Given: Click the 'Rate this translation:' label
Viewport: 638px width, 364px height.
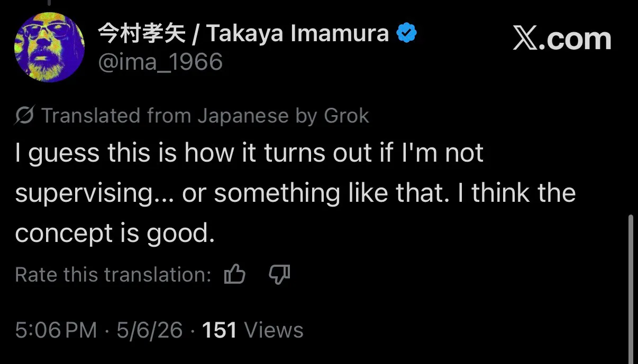Looking at the screenshot, I should tap(113, 275).
